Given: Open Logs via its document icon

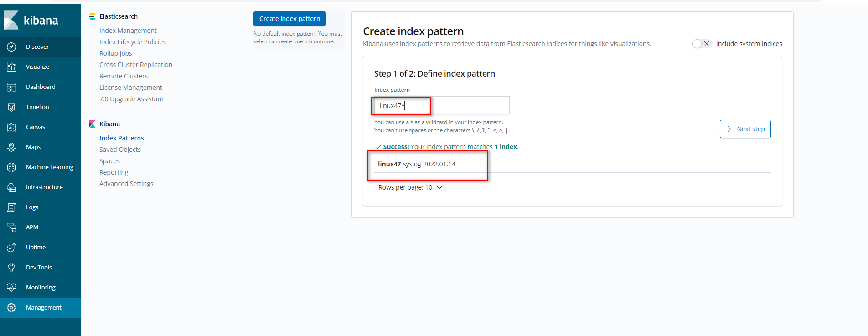Looking at the screenshot, I should pos(11,207).
